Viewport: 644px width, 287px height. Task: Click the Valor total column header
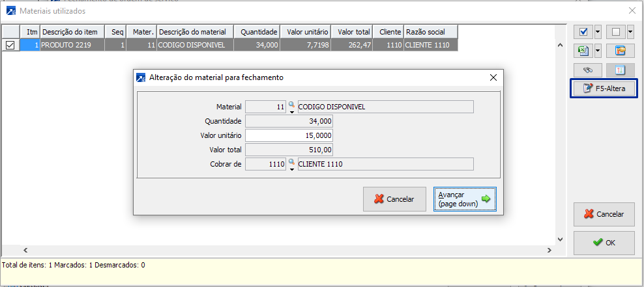point(352,32)
